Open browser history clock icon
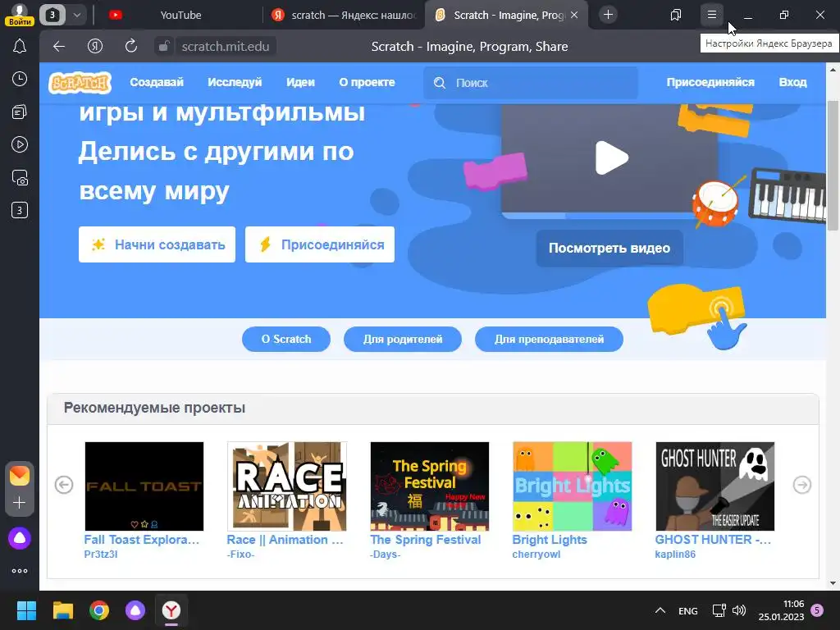840x630 pixels. (20, 80)
